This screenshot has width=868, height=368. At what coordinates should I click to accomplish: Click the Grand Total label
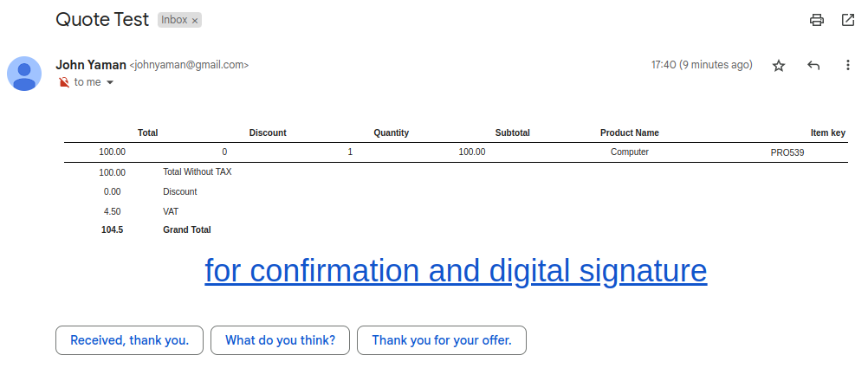coord(187,229)
